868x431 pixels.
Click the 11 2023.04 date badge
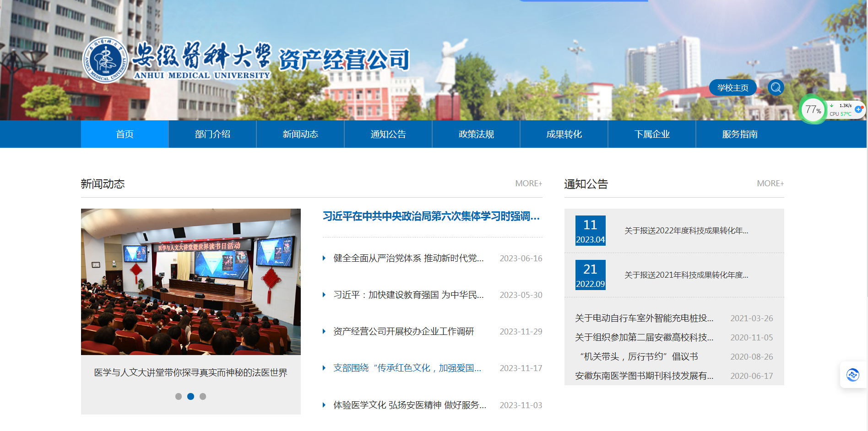tap(590, 231)
